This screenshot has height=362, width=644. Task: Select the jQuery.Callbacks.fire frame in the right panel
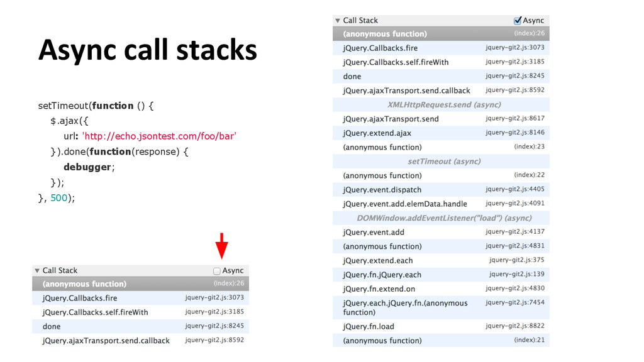tap(441, 48)
